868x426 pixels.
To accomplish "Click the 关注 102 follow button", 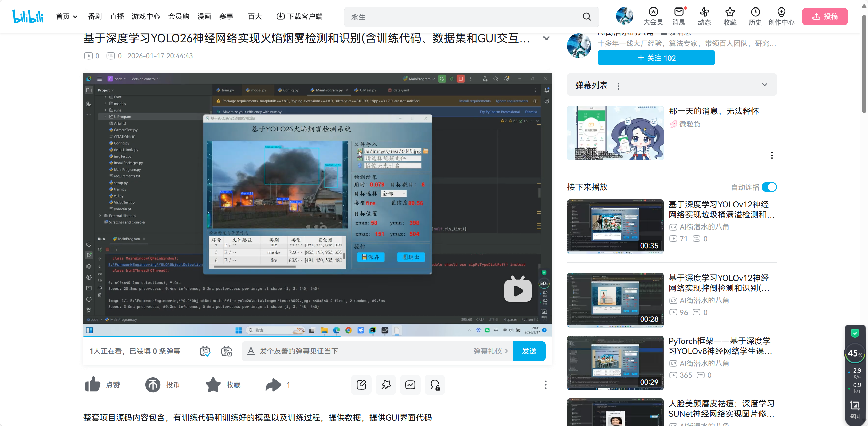I will pyautogui.click(x=656, y=58).
